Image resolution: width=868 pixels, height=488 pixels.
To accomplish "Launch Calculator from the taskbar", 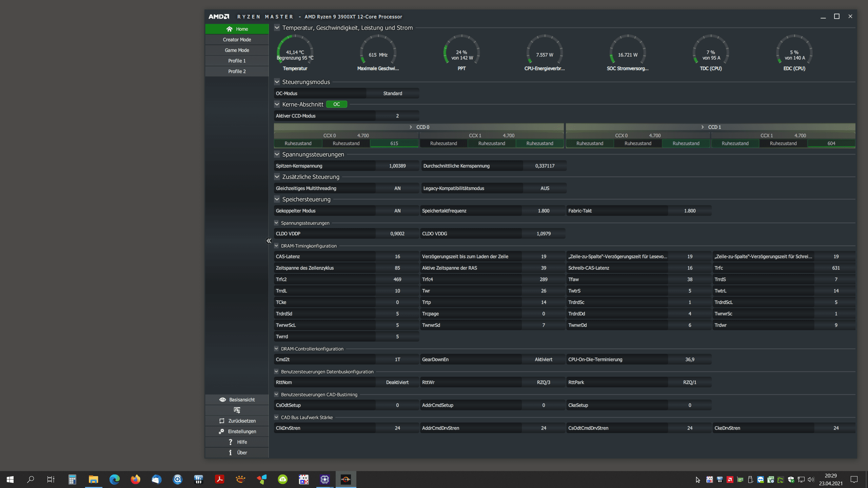I will click(x=72, y=479).
